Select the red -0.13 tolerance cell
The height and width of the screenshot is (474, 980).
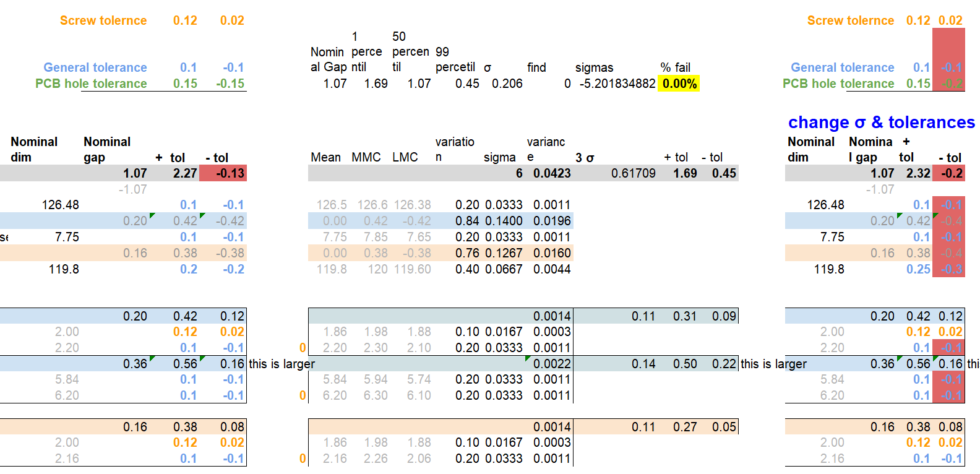(x=223, y=173)
